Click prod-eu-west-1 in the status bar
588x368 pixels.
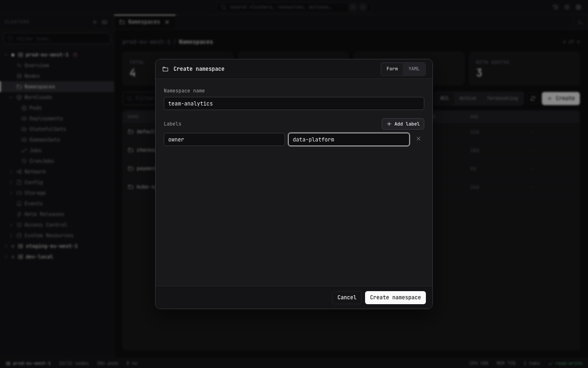[29, 363]
